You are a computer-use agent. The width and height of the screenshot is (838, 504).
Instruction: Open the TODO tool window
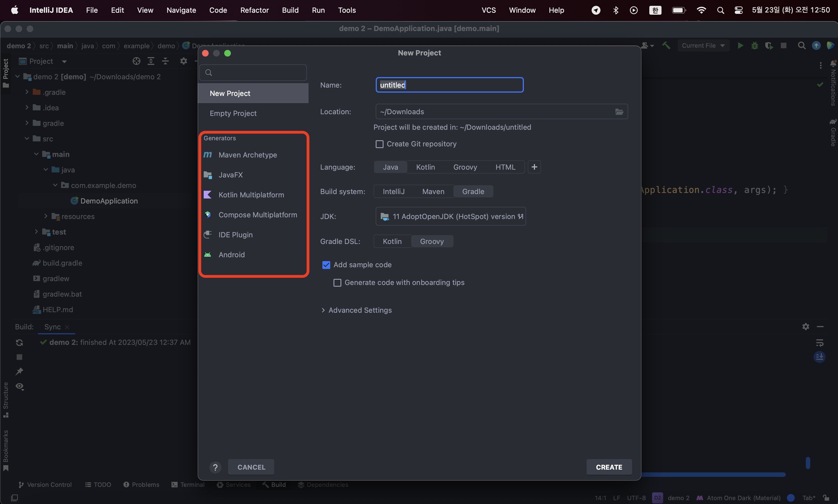[x=98, y=485]
